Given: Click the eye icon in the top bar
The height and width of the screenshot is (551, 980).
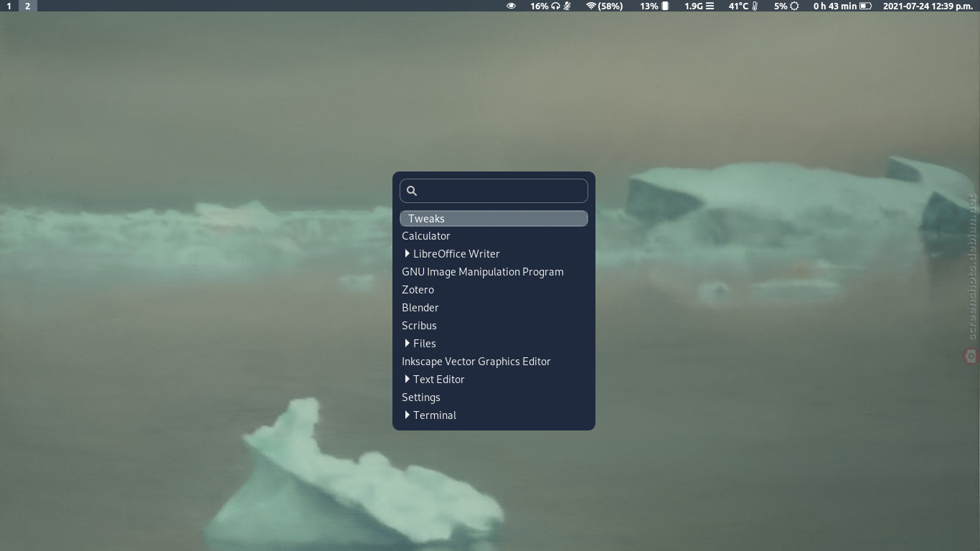Looking at the screenshot, I should pos(511,6).
